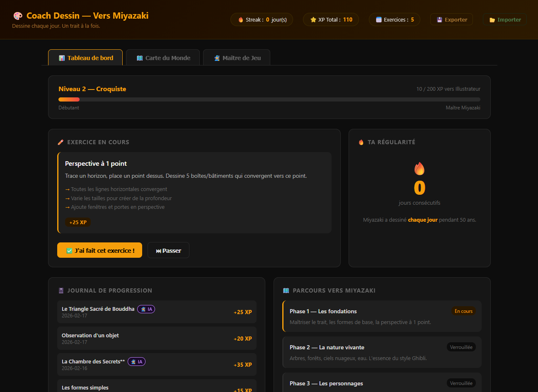Click the star icon beside XP Total

coord(313,19)
